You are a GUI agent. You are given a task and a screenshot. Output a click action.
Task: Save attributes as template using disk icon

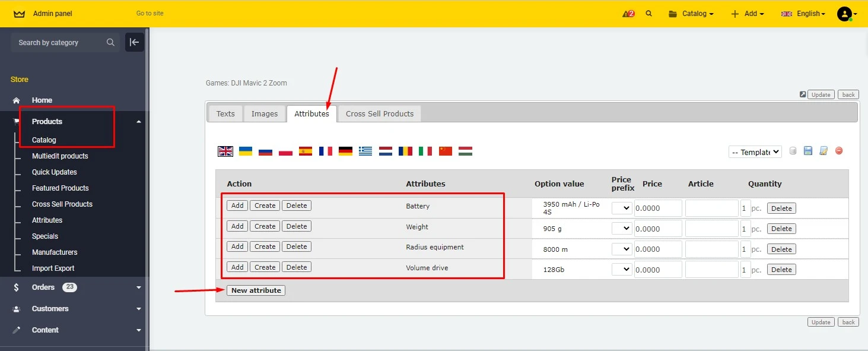pyautogui.click(x=808, y=151)
